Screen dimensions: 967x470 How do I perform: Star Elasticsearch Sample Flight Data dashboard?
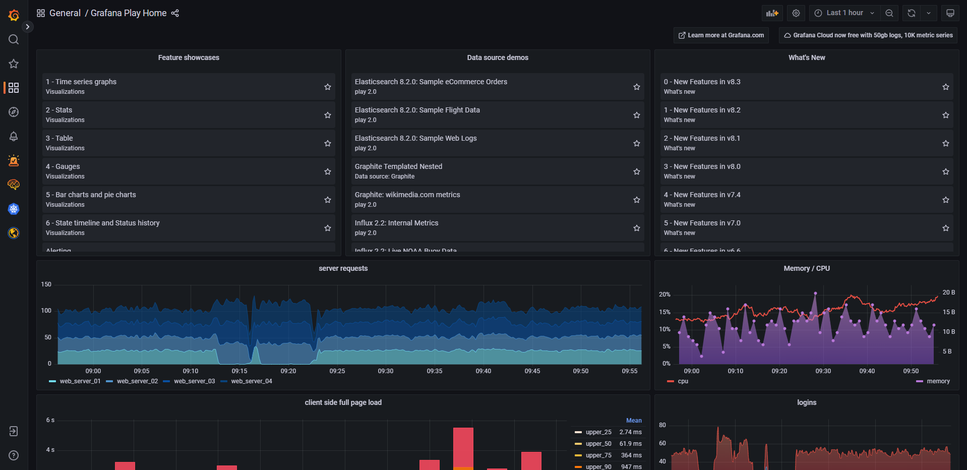pos(636,115)
